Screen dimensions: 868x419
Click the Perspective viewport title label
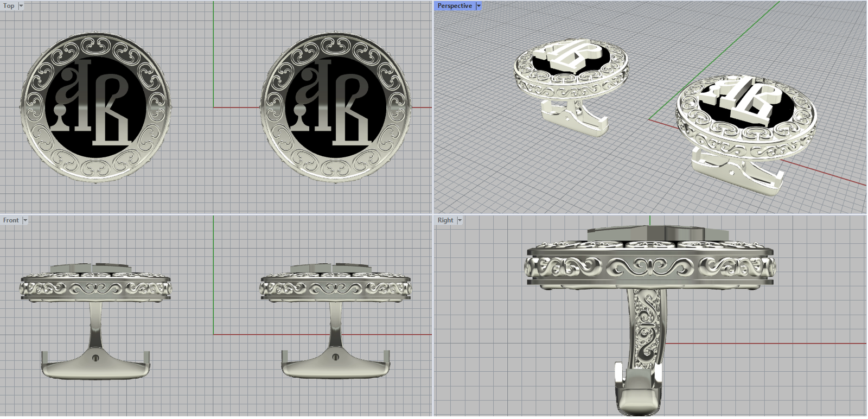click(455, 6)
